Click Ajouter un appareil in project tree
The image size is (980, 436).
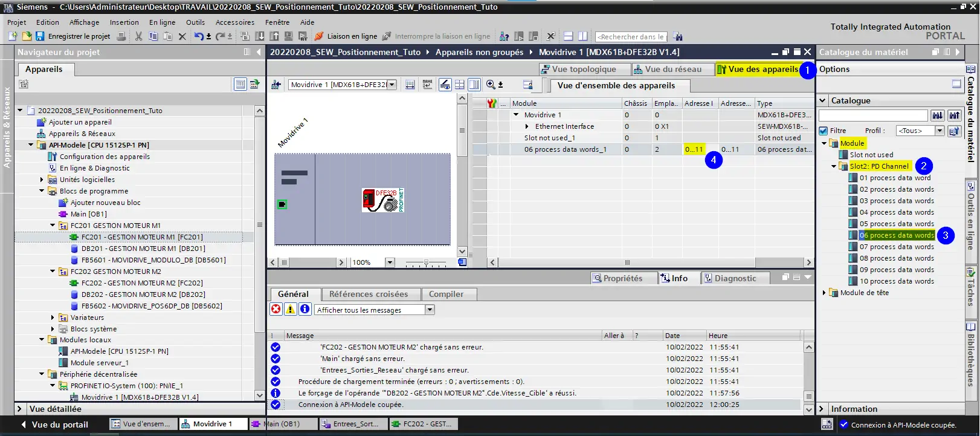pyautogui.click(x=80, y=122)
